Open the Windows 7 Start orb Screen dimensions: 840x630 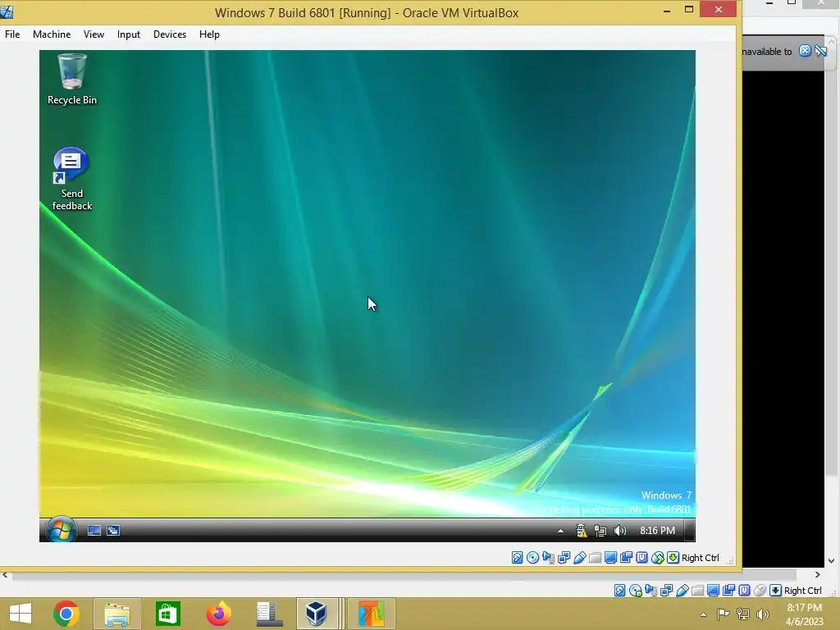[x=61, y=530]
